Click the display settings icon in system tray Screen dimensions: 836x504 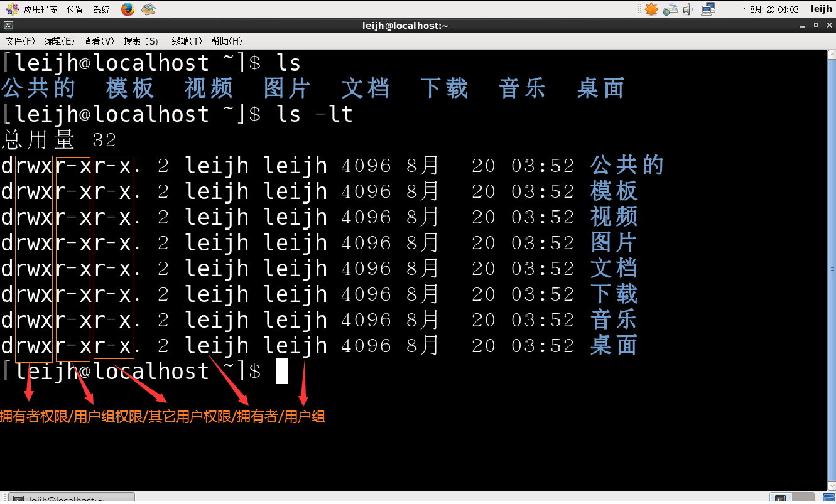(709, 9)
